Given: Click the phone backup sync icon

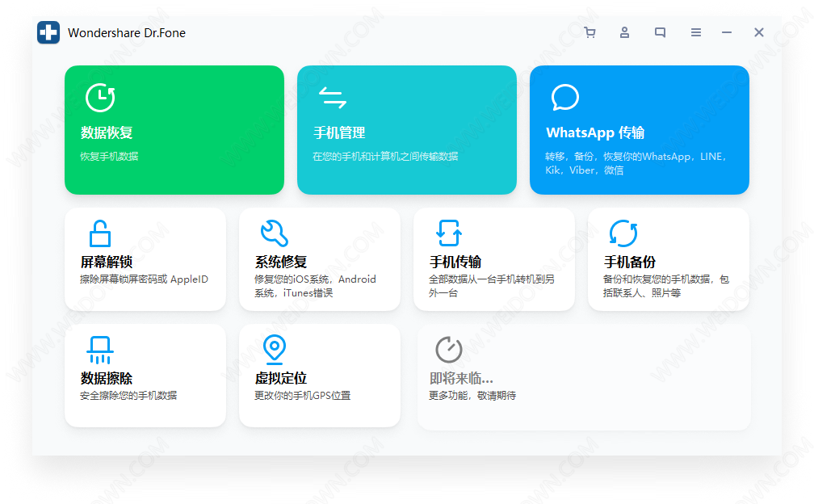Looking at the screenshot, I should tap(623, 233).
